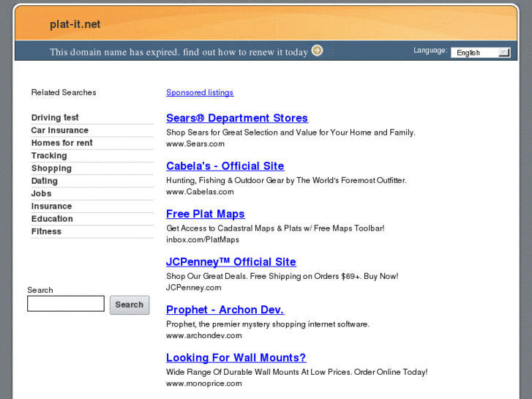Viewport: 532px width, 399px height.
Task: Select the Dating related search
Action: (x=45, y=181)
